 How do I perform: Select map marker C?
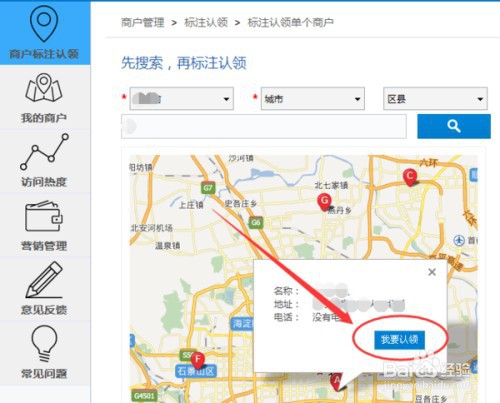pos(410,177)
